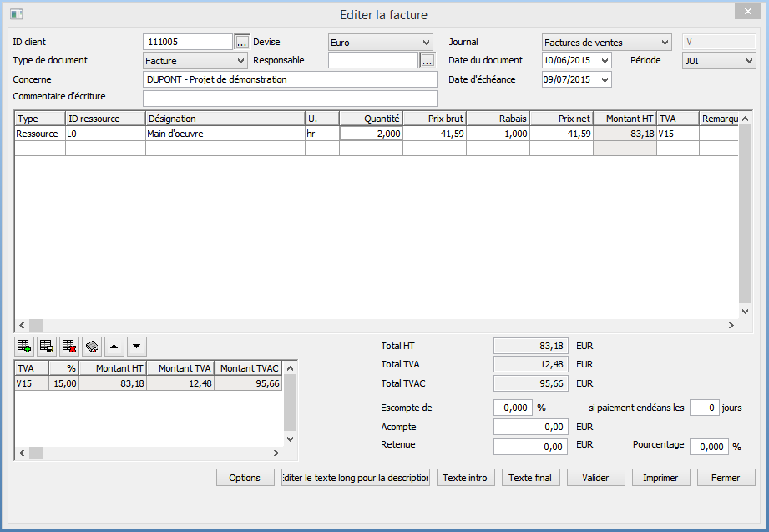Screen dimensions: 769x532
Task: Click the window icon in the title bar
Action: click(16, 15)
